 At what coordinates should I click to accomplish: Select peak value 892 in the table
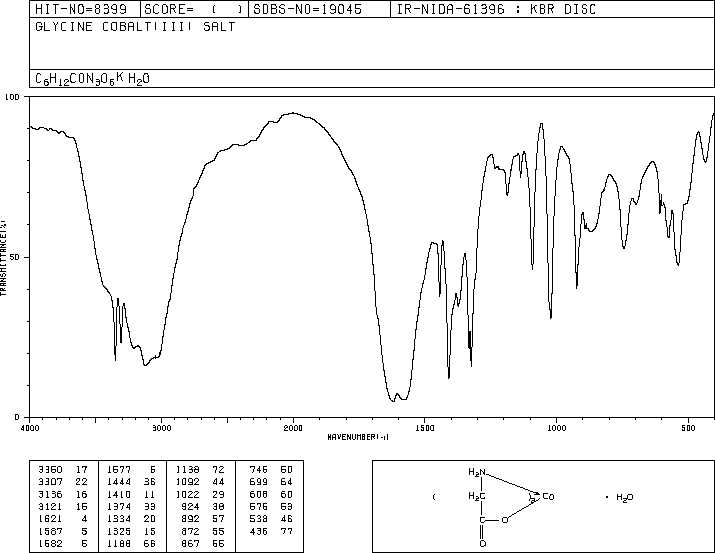[190, 519]
